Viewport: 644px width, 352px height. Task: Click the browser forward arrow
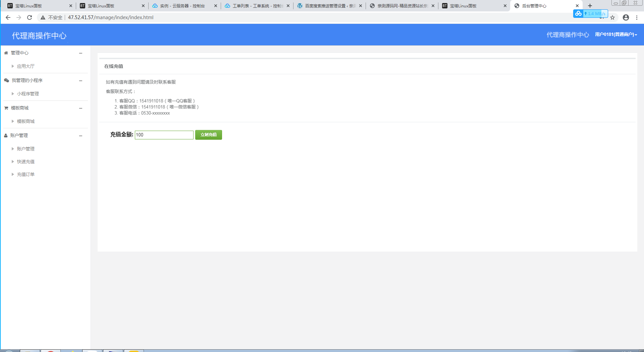coord(19,17)
